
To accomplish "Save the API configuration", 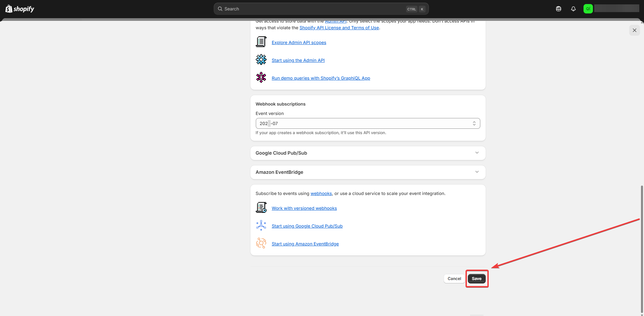I will [x=476, y=279].
